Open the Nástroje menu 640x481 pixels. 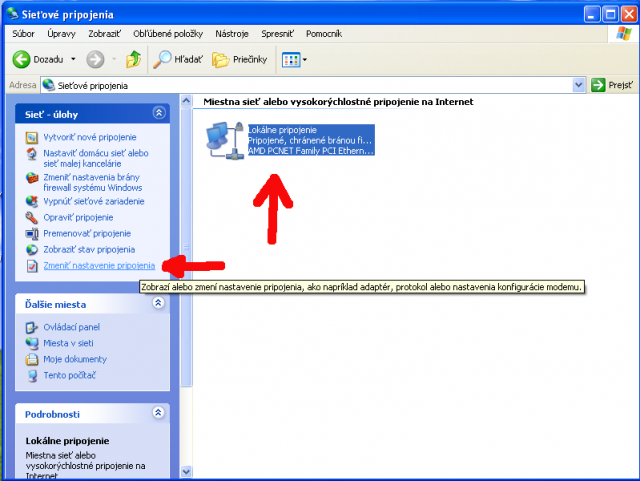click(232, 34)
